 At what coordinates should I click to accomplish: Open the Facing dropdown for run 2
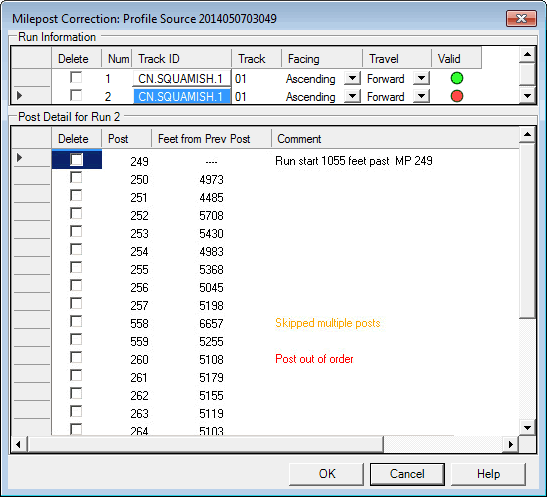[352, 96]
